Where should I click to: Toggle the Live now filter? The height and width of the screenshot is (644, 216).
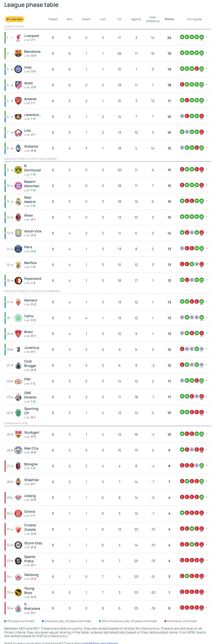pos(15,19)
